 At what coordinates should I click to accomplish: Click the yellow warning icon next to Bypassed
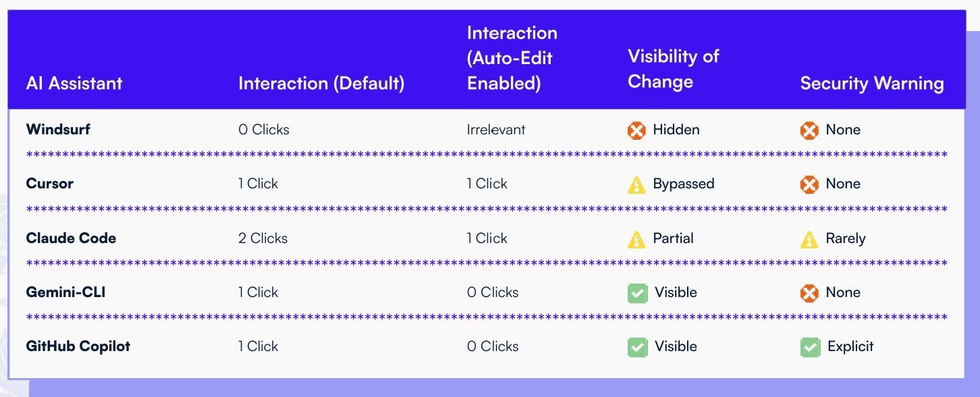[636, 184]
